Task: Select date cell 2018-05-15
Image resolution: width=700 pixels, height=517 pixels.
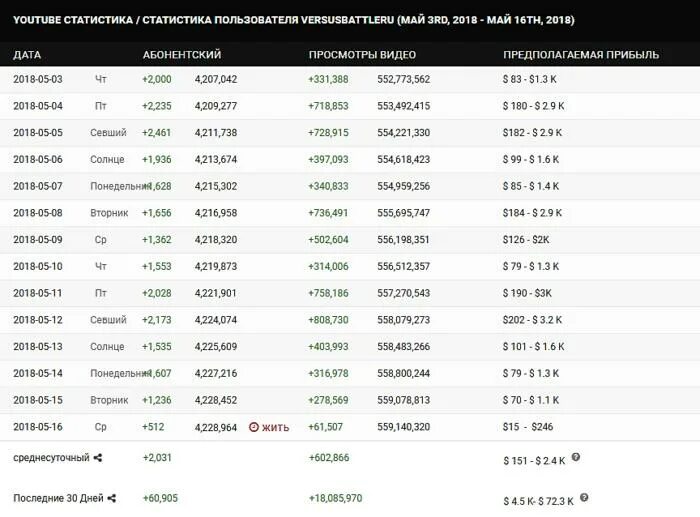Action: [38, 400]
